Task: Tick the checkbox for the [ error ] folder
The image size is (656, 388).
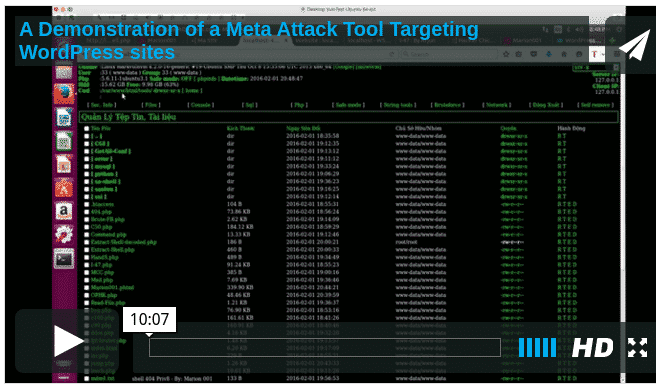Action: [87, 159]
